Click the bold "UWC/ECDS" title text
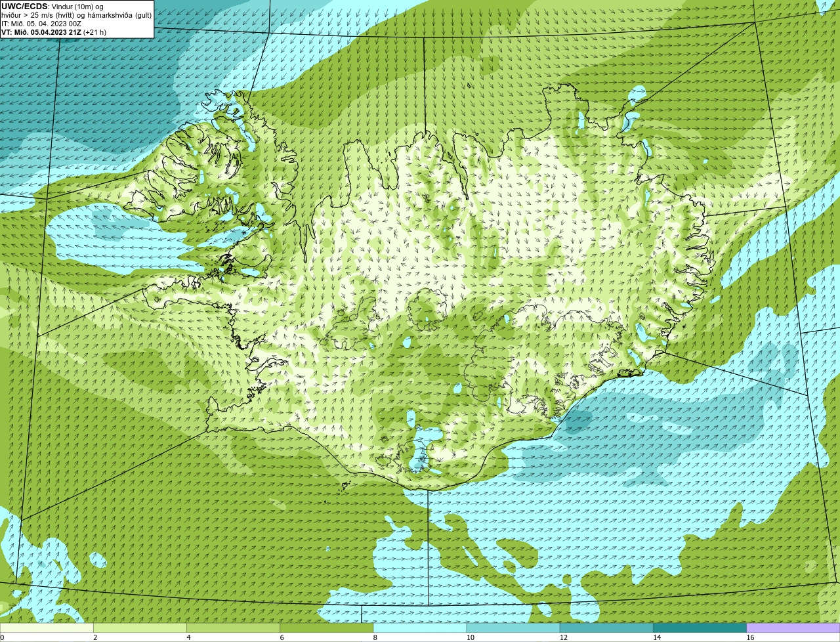840x642 pixels. click(24, 7)
